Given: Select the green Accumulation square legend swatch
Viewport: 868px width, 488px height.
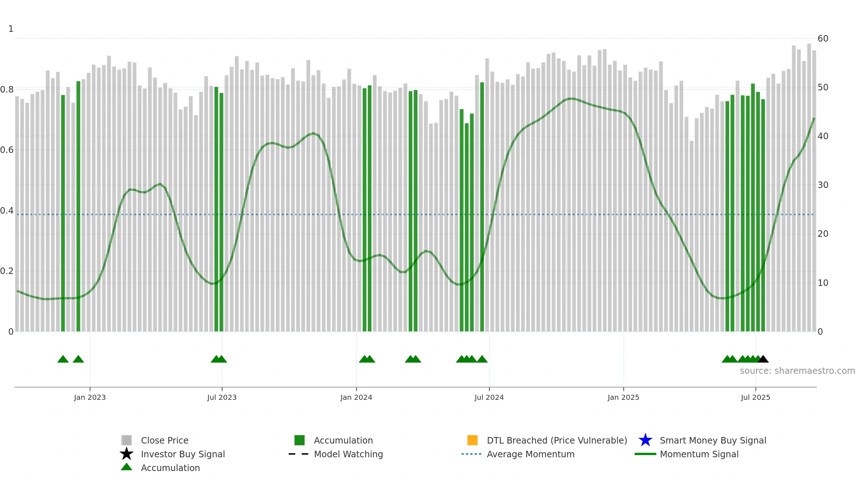Looking at the screenshot, I should tap(299, 440).
